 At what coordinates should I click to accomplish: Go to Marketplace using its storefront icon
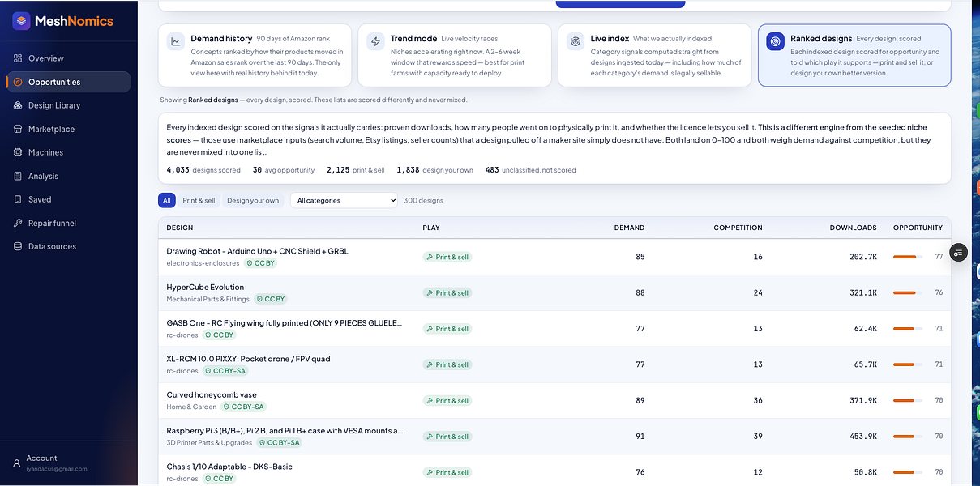click(x=18, y=129)
